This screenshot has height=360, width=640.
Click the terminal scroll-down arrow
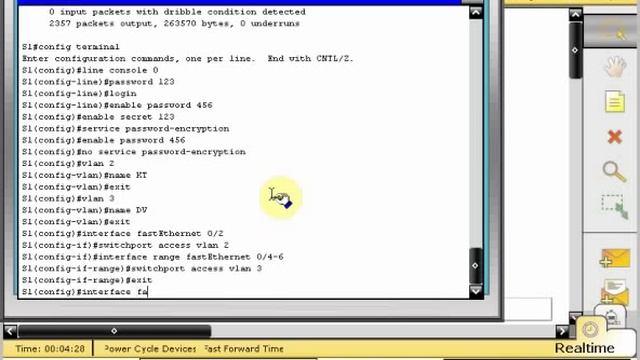click(x=476, y=291)
